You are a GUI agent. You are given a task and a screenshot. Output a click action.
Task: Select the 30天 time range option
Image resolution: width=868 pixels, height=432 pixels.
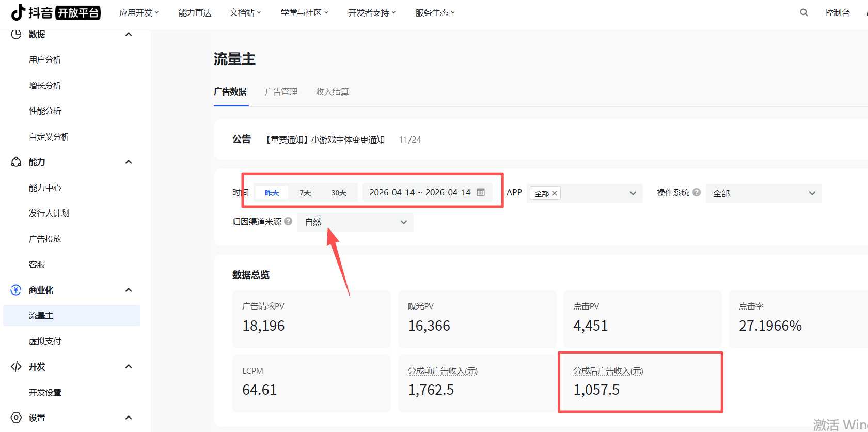(339, 193)
